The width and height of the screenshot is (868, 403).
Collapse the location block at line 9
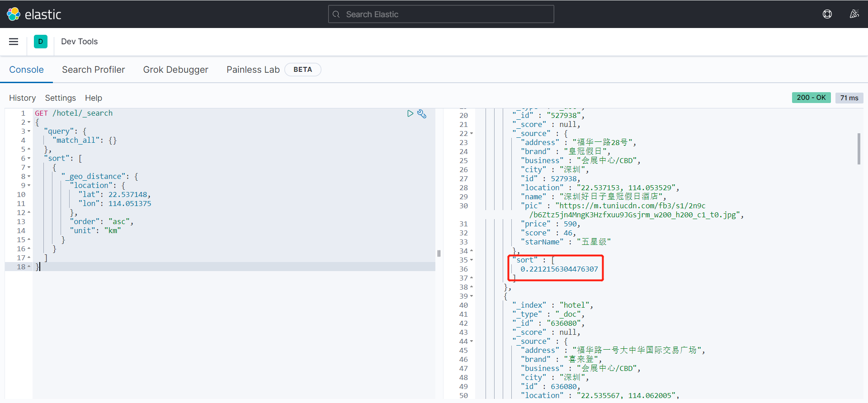point(29,186)
